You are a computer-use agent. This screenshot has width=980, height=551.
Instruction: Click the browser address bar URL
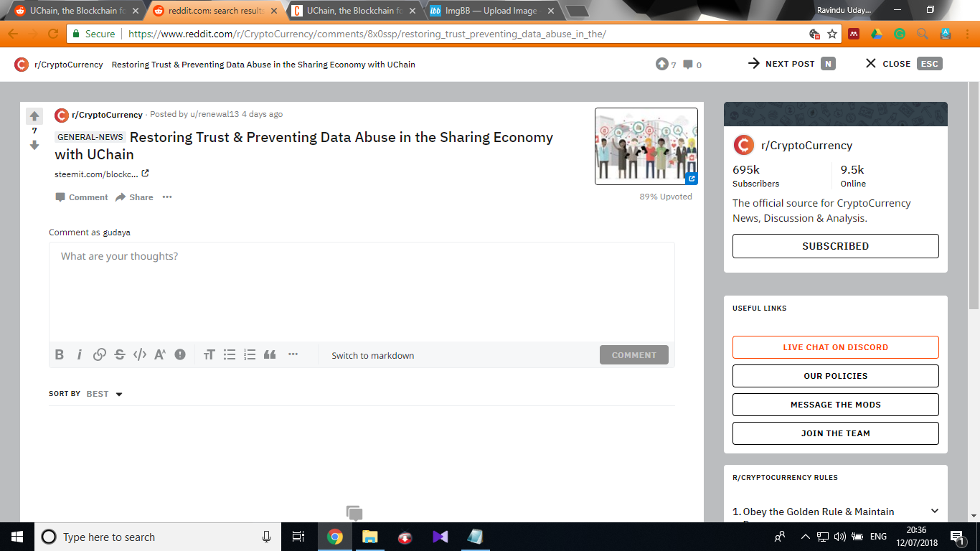click(x=367, y=34)
